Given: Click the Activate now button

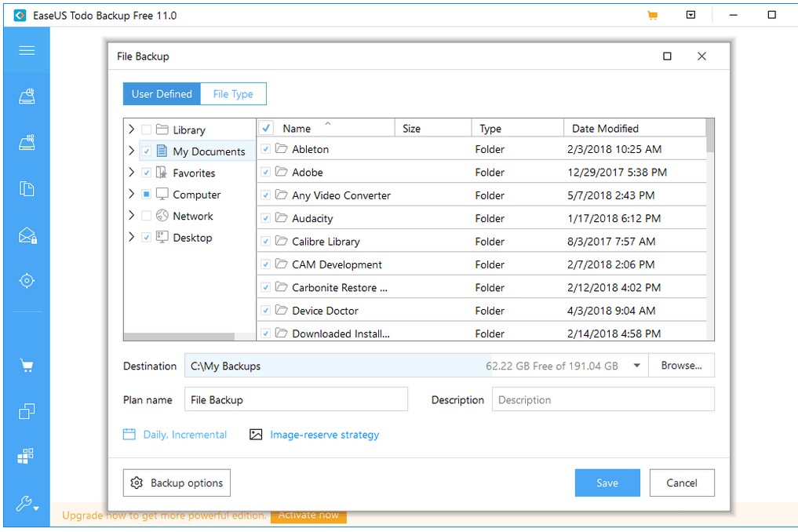Looking at the screenshot, I should click(x=308, y=516).
